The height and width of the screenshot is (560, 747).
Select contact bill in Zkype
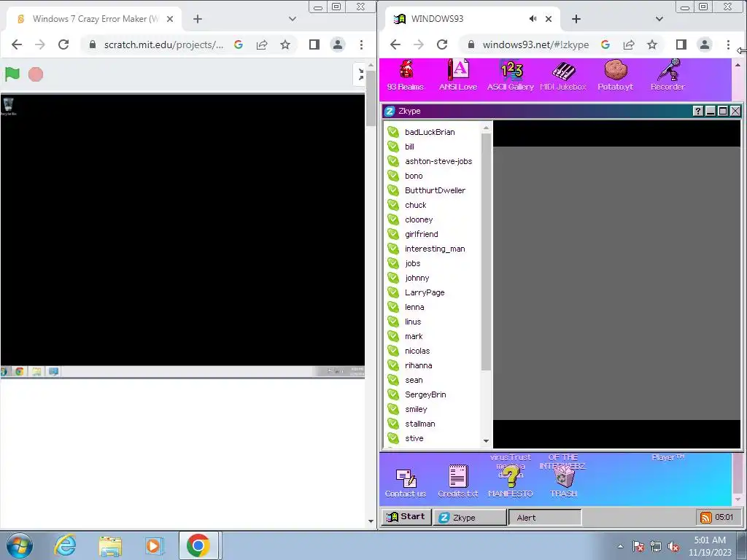point(409,147)
